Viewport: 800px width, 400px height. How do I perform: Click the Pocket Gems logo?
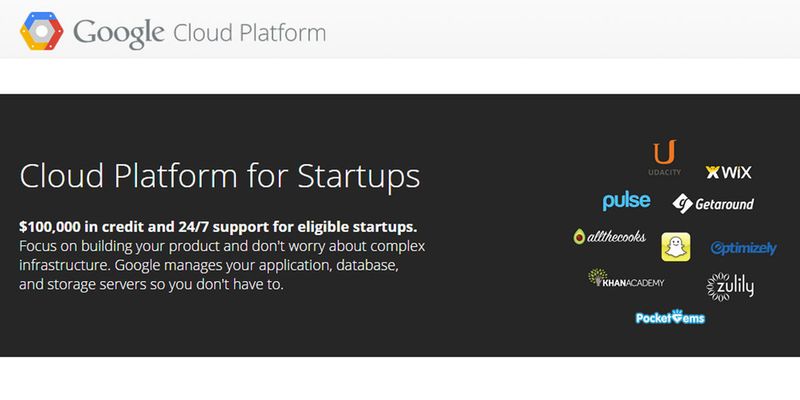click(670, 317)
